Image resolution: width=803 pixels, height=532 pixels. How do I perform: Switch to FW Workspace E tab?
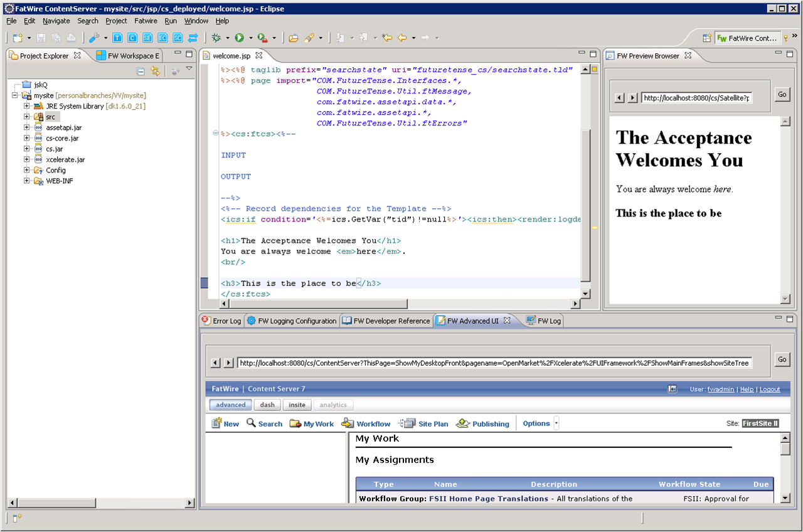click(129, 56)
